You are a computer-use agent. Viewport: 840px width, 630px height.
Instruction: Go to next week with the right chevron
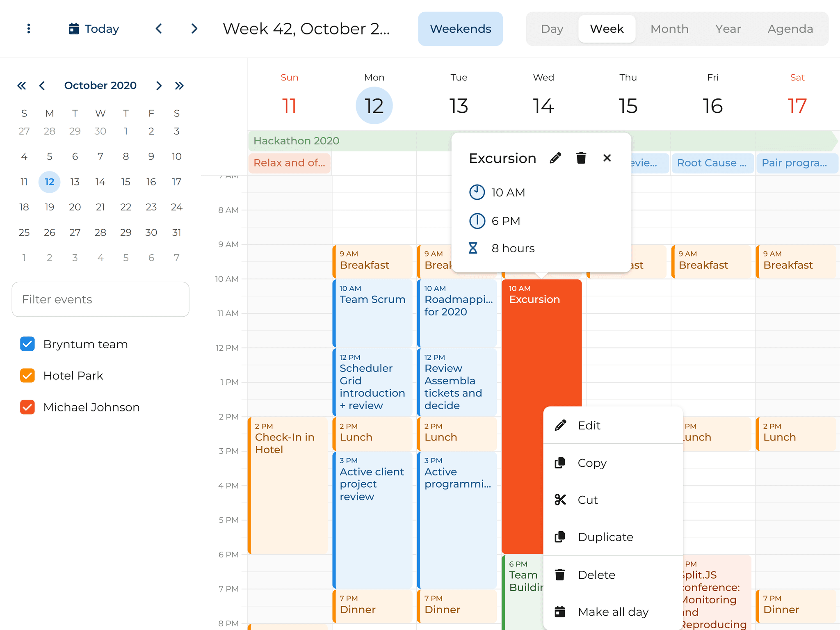point(194,28)
